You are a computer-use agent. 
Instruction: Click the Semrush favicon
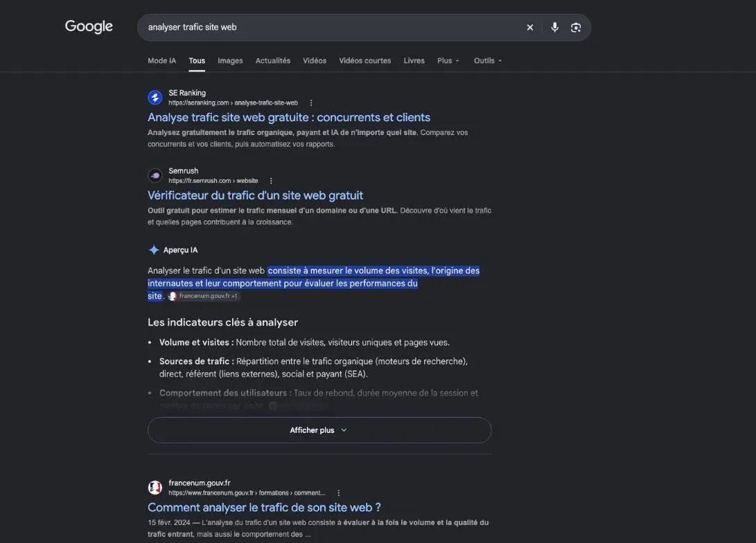click(155, 175)
